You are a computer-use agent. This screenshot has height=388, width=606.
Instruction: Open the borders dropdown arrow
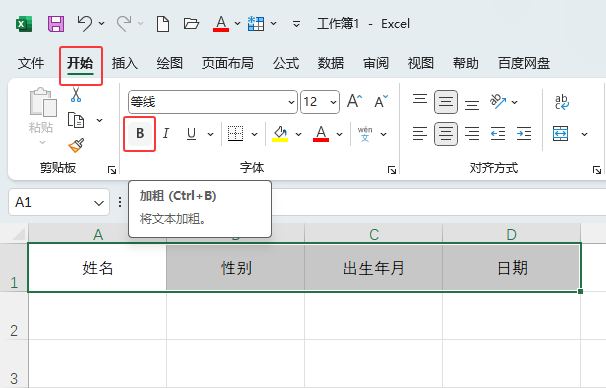click(254, 134)
